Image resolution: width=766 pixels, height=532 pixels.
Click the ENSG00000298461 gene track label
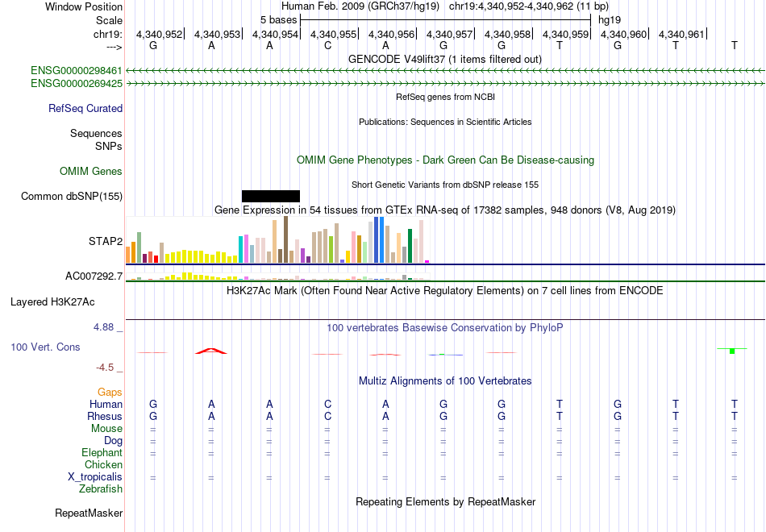[77, 71]
